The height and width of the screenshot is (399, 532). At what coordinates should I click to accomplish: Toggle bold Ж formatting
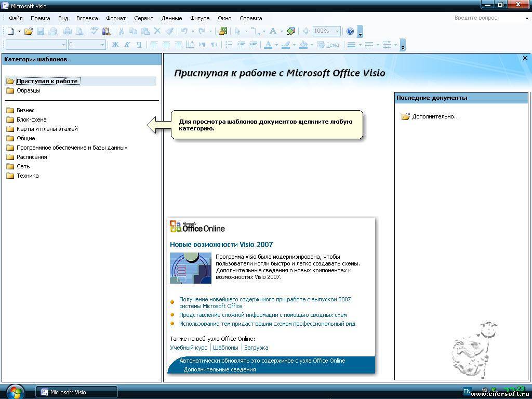tap(115, 45)
